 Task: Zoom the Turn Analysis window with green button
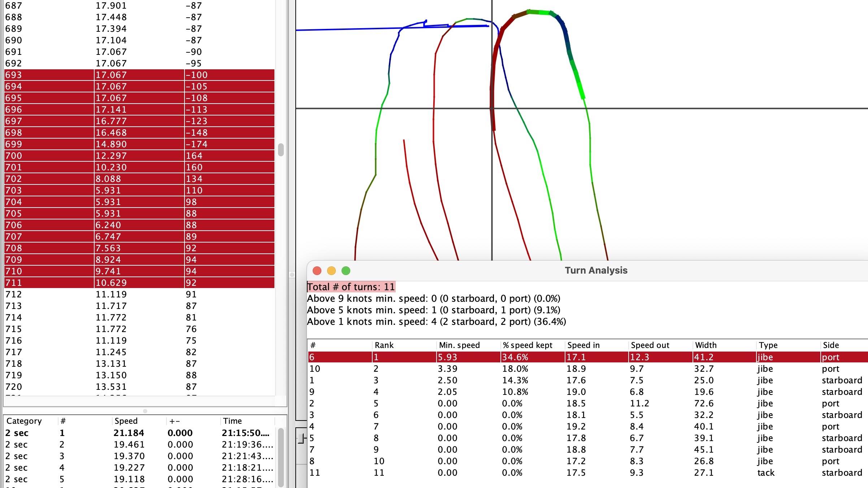(x=346, y=270)
